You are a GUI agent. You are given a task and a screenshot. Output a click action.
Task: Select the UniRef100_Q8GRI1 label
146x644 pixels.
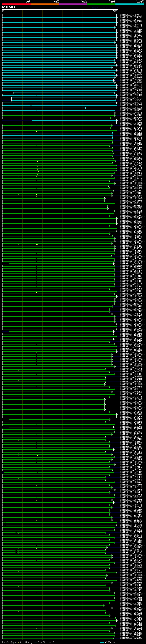131,85
